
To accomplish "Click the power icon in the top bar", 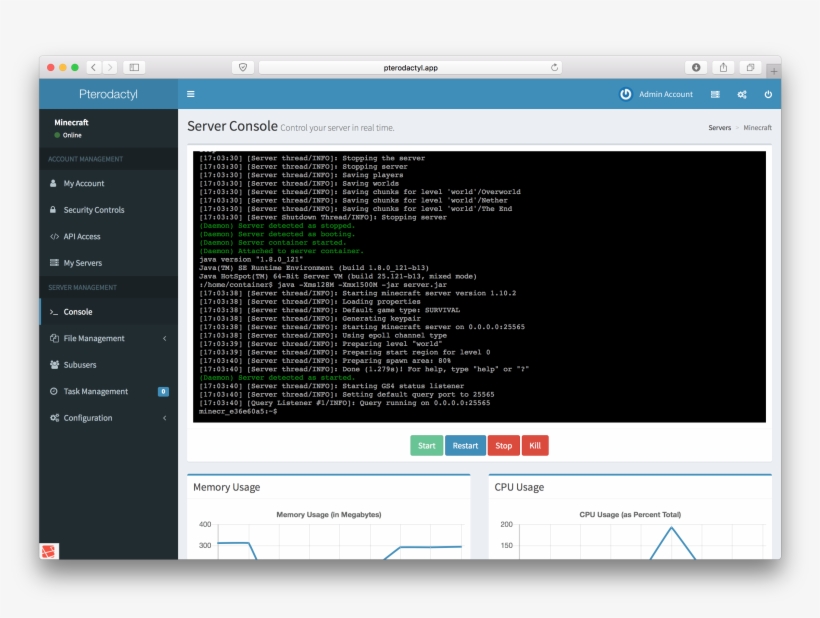I will [768, 94].
